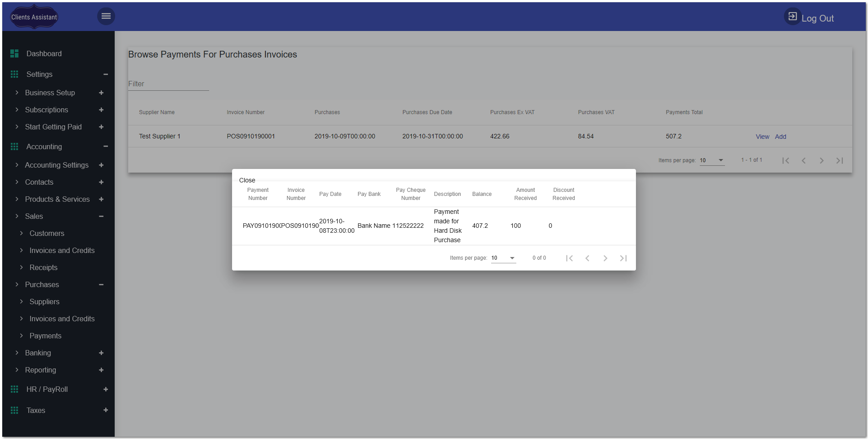868x439 pixels.
Task: Collapse the Settings section
Action: pyautogui.click(x=106, y=74)
